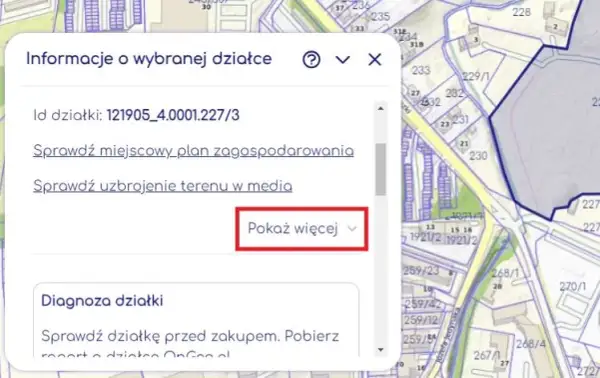600x378 pixels.
Task: Click parcel 233 on the map
Action: tap(421, 70)
